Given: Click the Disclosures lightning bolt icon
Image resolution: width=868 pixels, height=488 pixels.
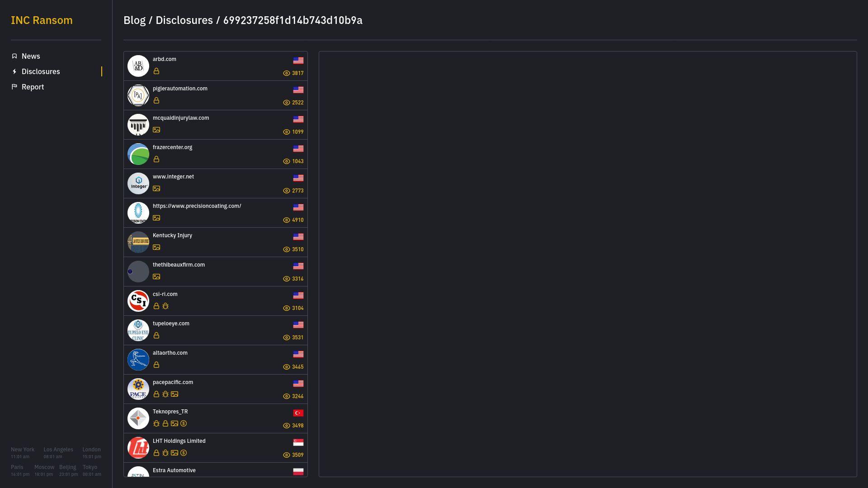Looking at the screenshot, I should (14, 71).
